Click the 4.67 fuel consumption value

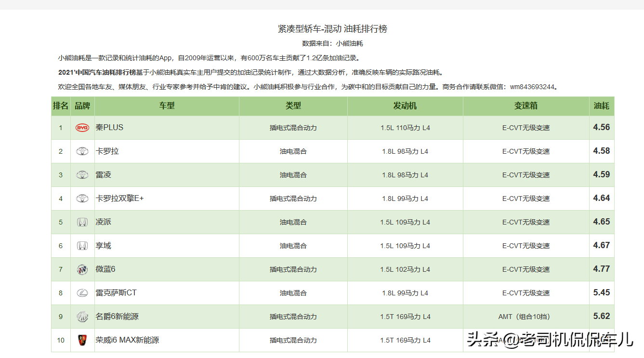602,246
